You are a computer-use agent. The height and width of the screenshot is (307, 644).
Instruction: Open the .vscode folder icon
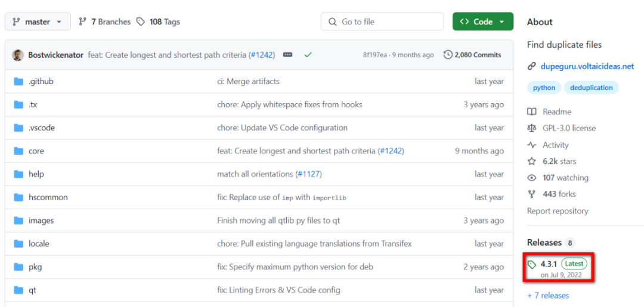(18, 128)
